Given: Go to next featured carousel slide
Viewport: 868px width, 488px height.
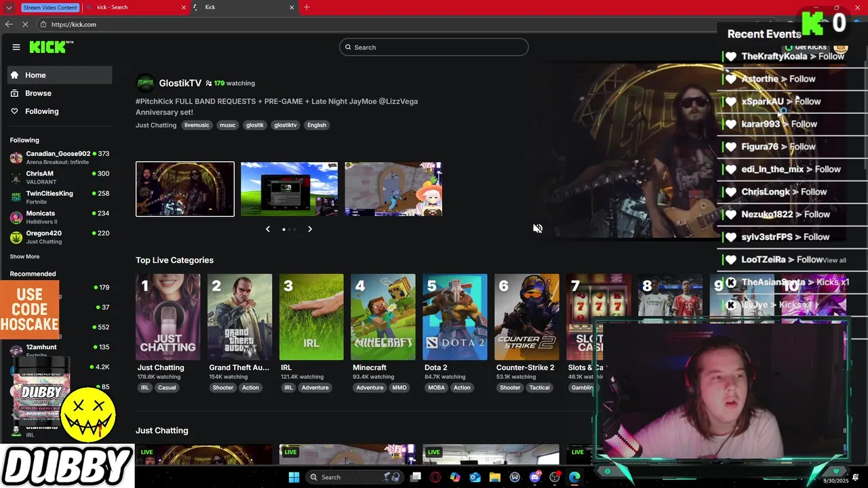Looking at the screenshot, I should pyautogui.click(x=310, y=229).
